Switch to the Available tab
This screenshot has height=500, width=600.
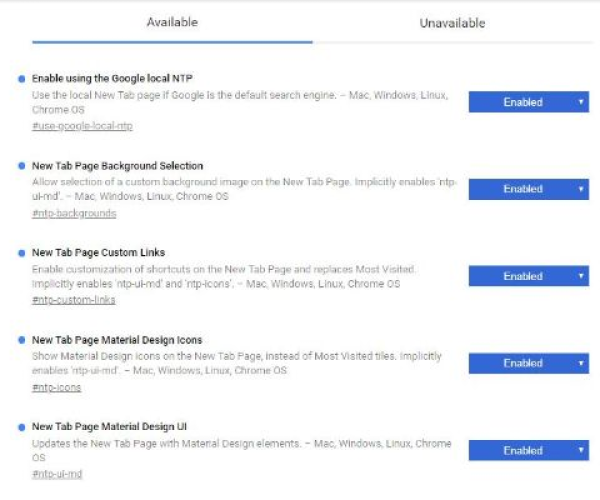tap(172, 22)
